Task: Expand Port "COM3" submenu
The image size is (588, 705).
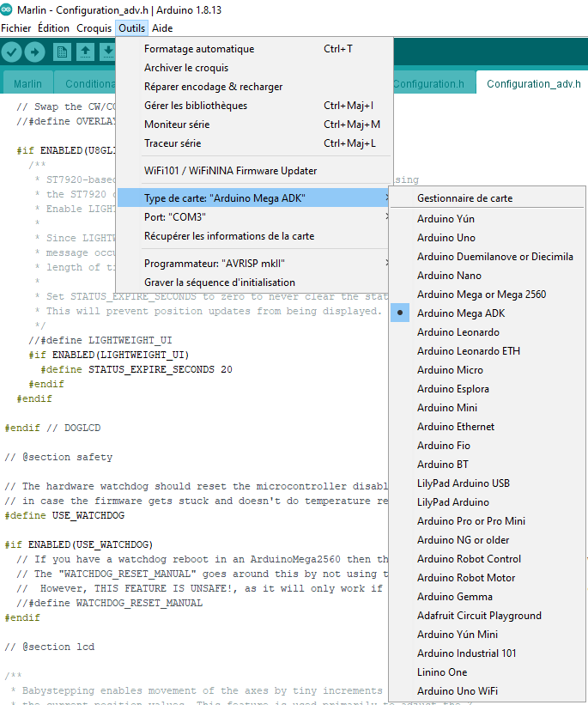Action: (254, 217)
